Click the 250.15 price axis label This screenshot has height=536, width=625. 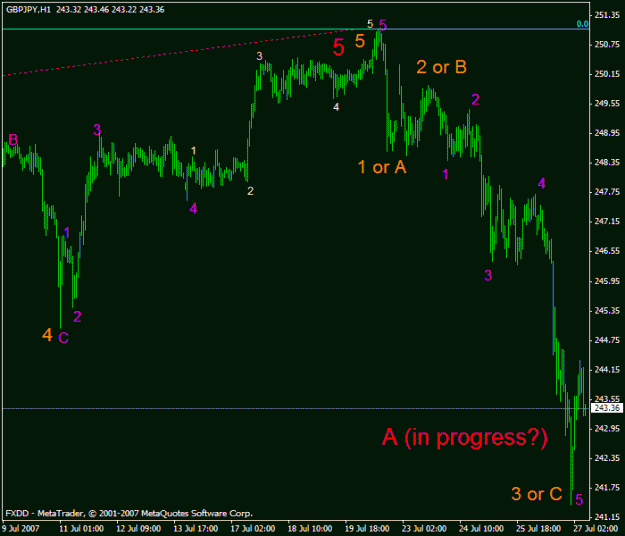[x=607, y=74]
